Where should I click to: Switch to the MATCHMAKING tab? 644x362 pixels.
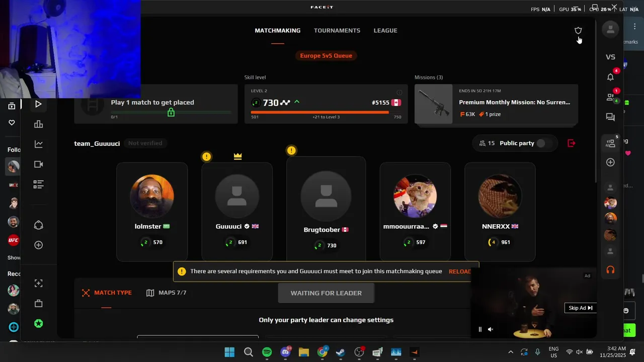tap(277, 30)
